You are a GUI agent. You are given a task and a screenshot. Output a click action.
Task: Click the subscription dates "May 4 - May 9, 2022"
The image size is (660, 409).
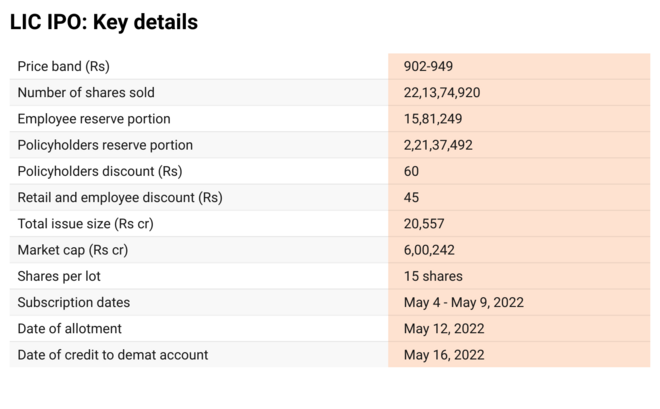[x=464, y=302]
